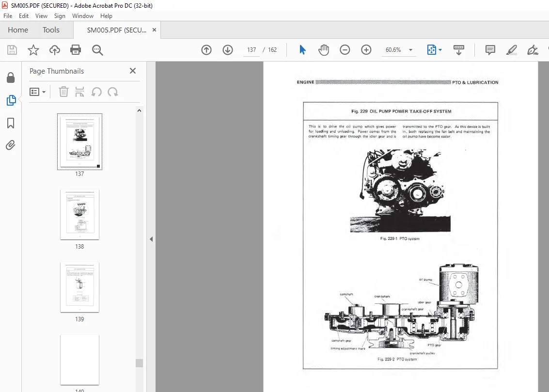The image size is (549, 392).
Task: Toggle Page Thumbnails sidebar icon
Action: click(x=11, y=100)
